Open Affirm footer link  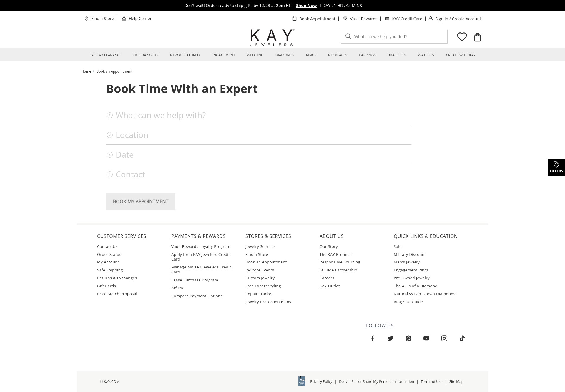[177, 288]
